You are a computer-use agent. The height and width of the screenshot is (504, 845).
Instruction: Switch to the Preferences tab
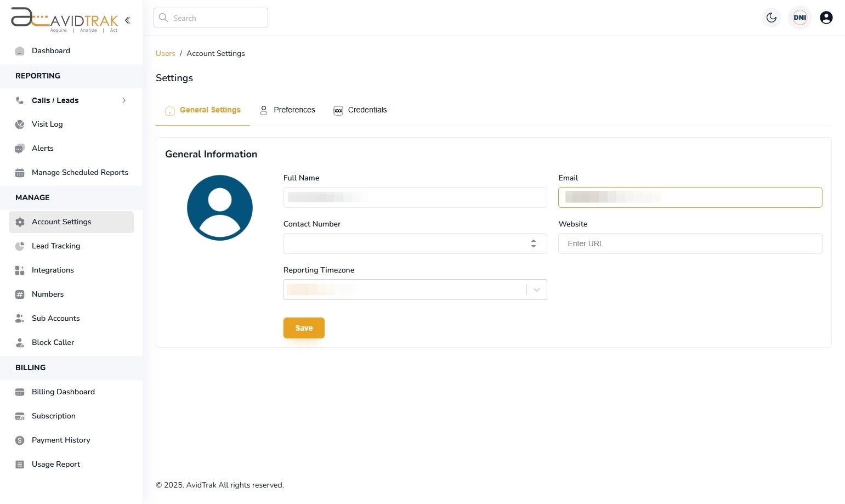pos(287,110)
